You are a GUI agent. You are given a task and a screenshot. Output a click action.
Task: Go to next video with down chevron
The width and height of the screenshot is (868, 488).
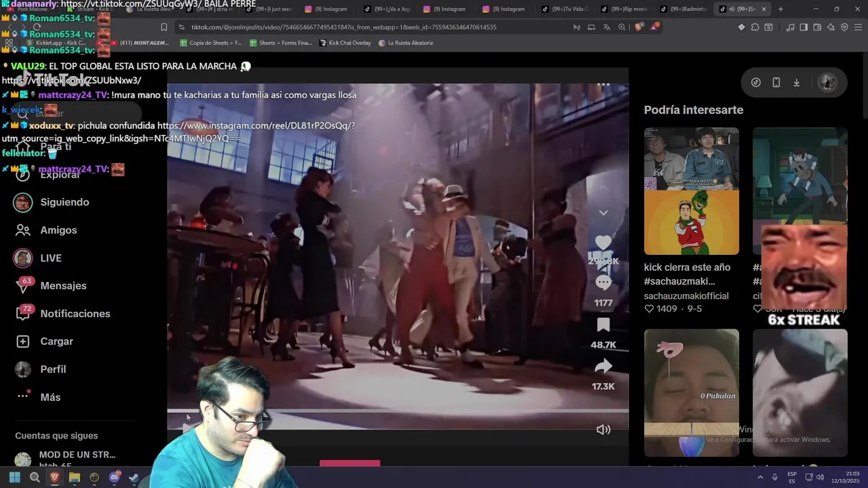(x=603, y=213)
